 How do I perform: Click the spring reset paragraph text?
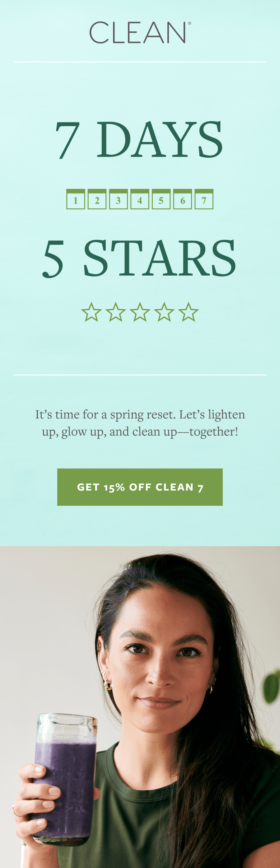coord(140,423)
